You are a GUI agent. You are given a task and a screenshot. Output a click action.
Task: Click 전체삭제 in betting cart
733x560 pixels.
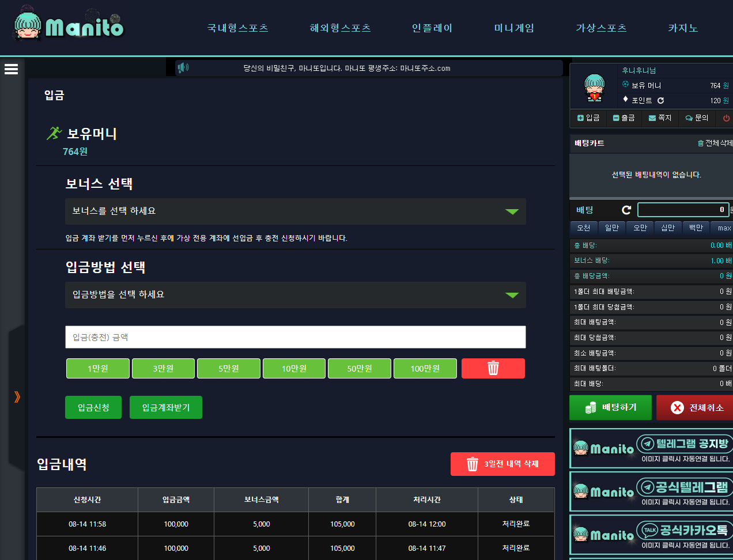715,143
